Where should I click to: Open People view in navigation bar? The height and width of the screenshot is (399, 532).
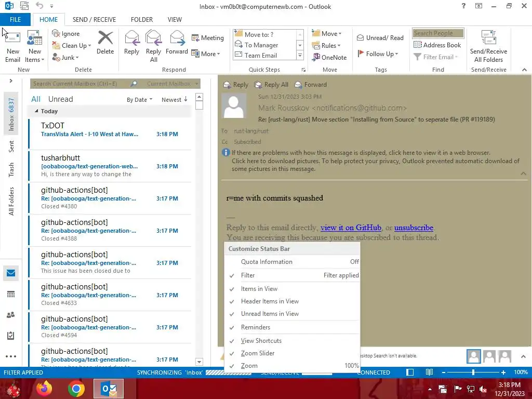point(11,315)
